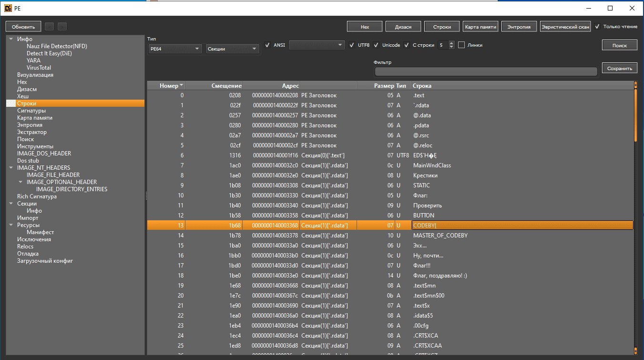644x360 pixels.
Task: Enable the Линки checkbox
Action: click(461, 45)
